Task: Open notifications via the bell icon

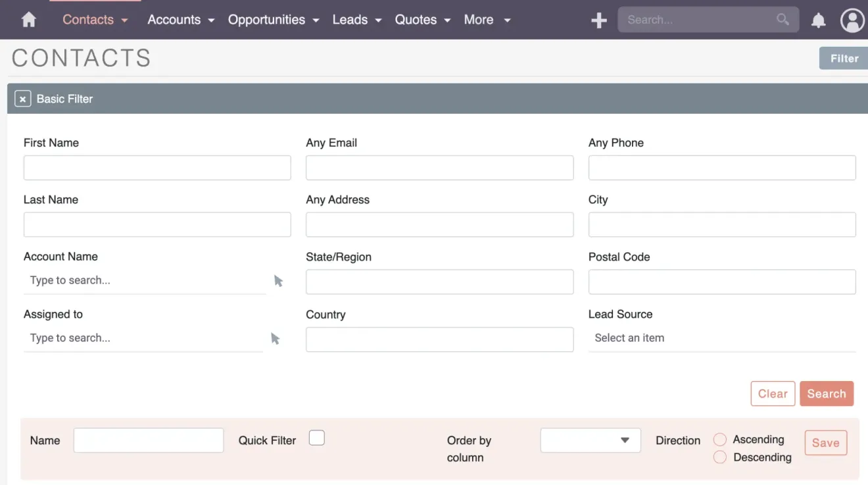Action: 818,20
